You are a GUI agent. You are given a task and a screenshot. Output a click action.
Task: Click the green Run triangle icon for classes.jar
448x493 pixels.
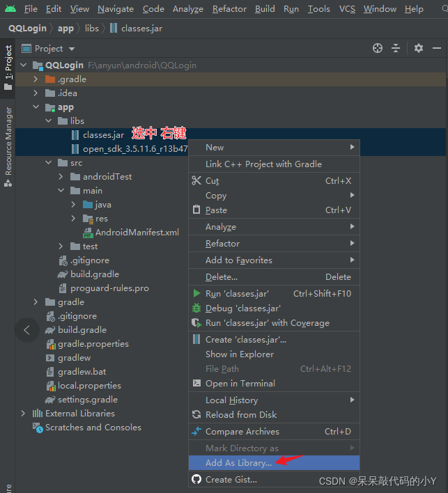pos(196,293)
